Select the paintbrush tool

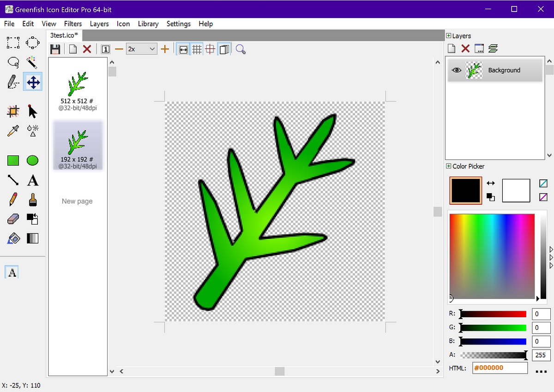[x=32, y=199]
